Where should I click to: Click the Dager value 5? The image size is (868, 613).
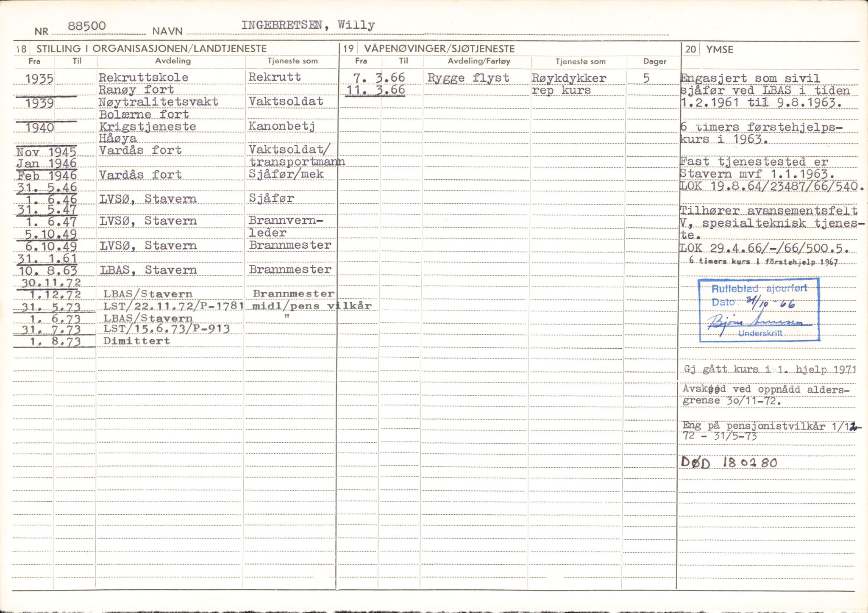646,78
